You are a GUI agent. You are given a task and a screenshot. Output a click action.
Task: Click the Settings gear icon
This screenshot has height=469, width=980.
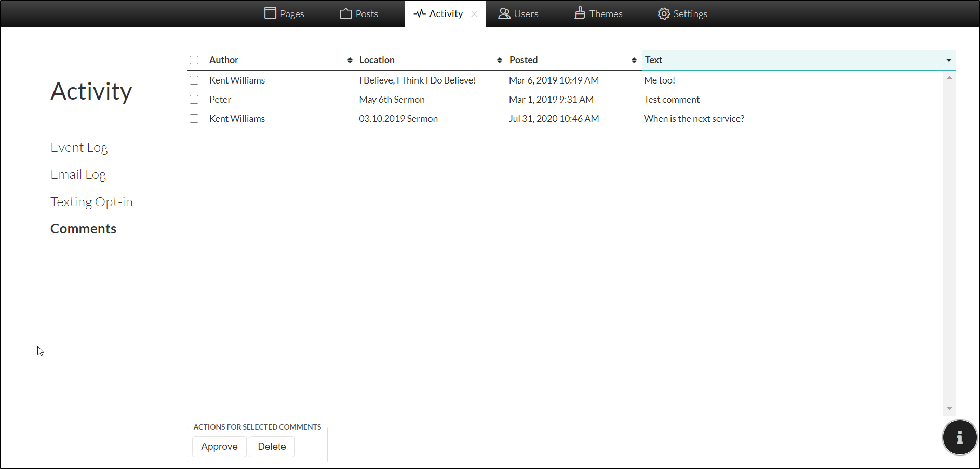tap(664, 13)
